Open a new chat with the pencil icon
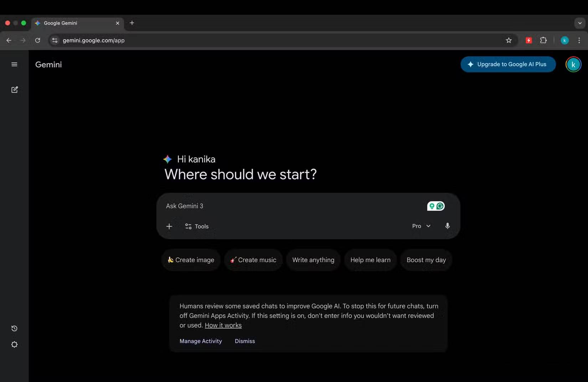Screen dimensions: 588x382 pyautogui.click(x=14, y=90)
